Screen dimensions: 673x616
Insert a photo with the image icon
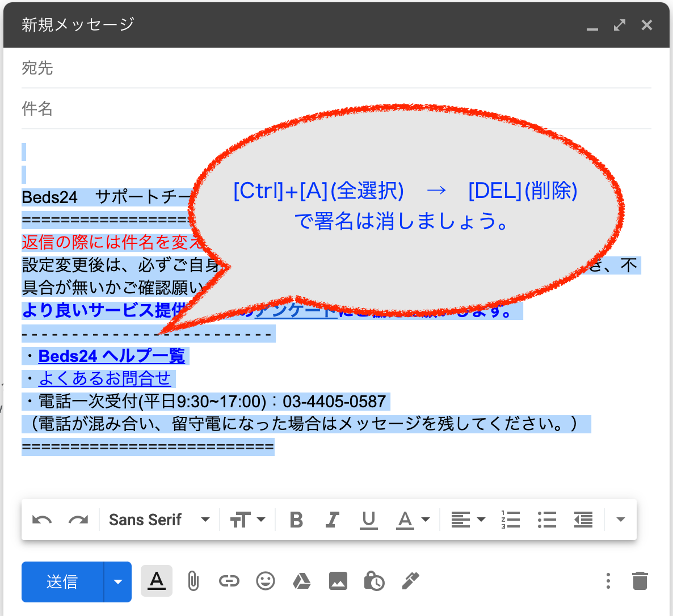tap(338, 581)
